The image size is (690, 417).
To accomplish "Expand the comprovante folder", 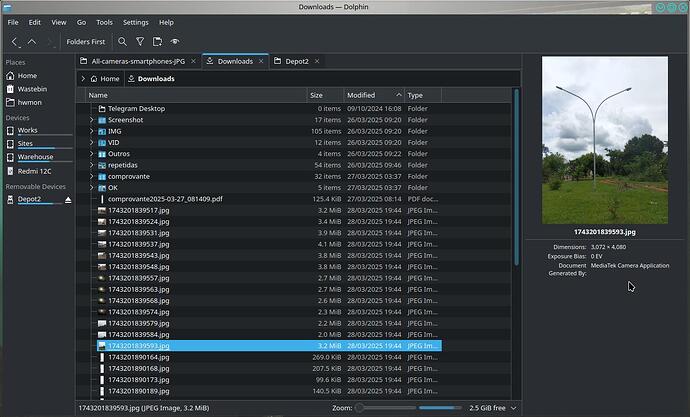I will [91, 176].
